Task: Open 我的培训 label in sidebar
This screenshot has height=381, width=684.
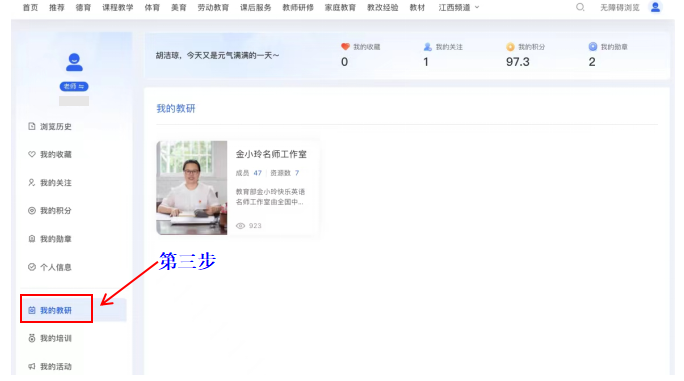Action: tap(56, 338)
